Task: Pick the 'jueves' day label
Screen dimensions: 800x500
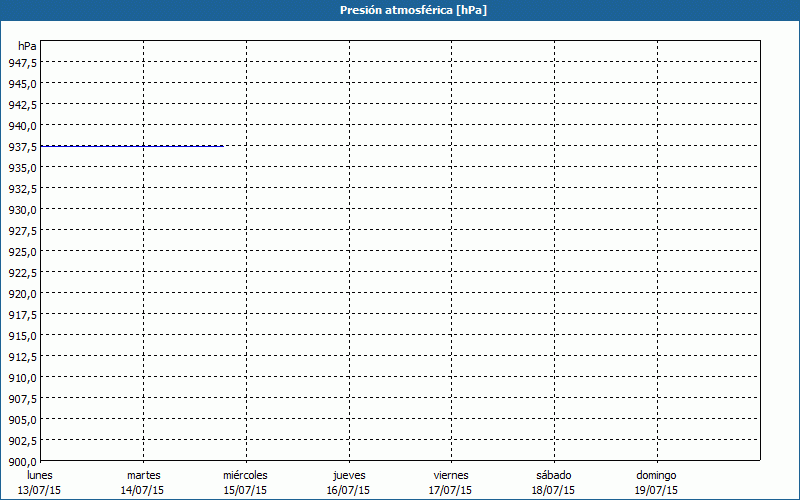Action: [x=348, y=475]
